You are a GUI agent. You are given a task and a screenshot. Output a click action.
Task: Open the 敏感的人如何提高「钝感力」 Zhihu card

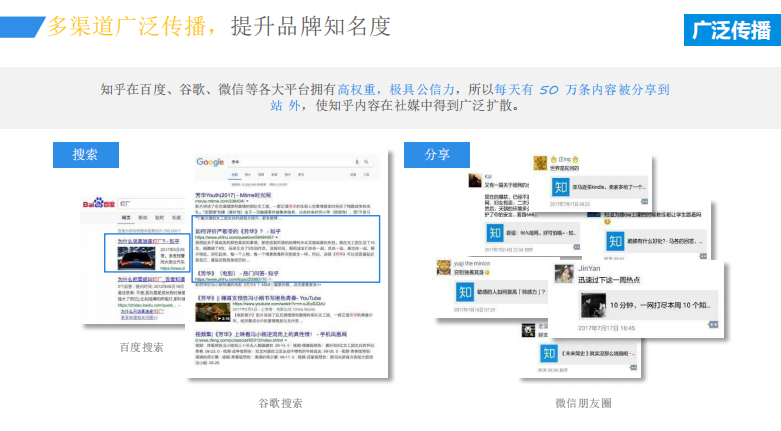coord(502,292)
